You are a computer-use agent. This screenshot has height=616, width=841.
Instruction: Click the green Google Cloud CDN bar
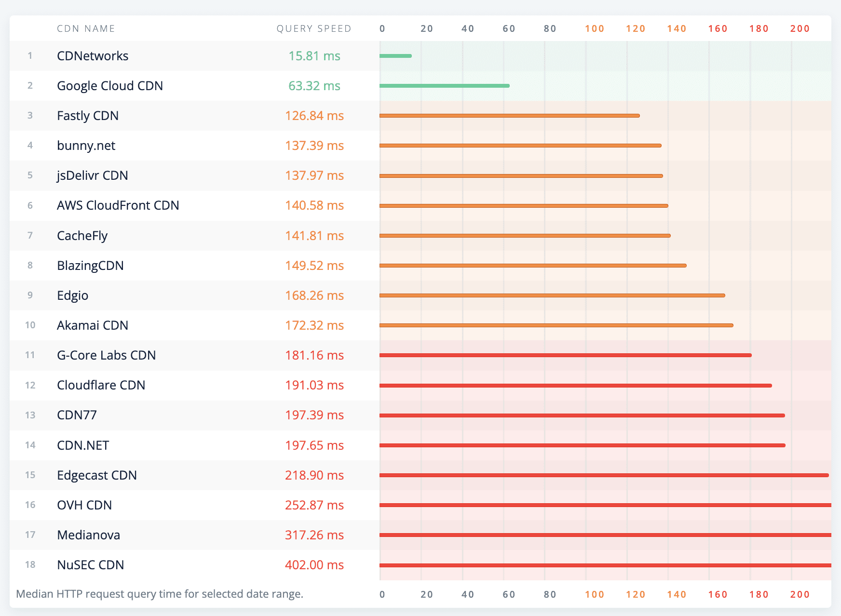(445, 86)
